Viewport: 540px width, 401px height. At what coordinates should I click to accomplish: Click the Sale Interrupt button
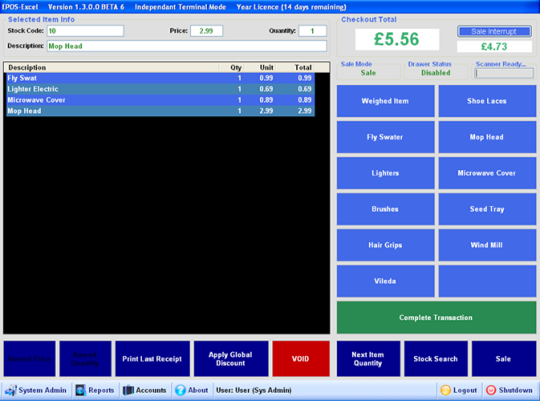(x=494, y=31)
